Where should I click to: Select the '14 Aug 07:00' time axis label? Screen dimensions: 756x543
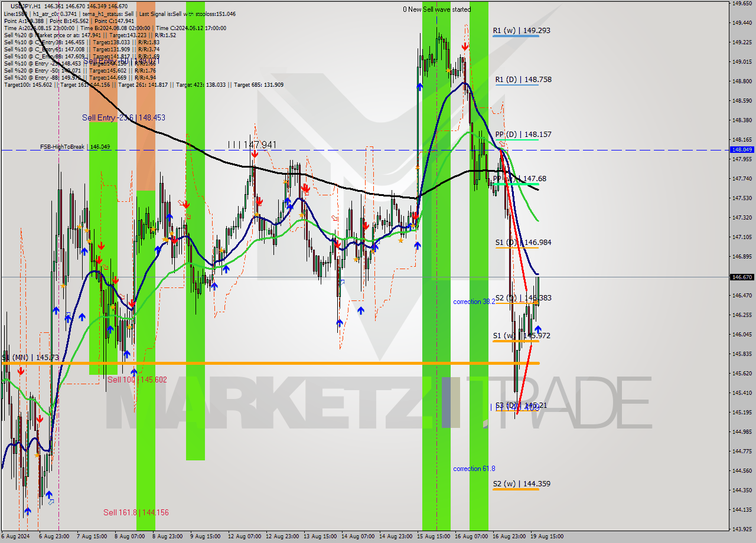tap(358, 537)
